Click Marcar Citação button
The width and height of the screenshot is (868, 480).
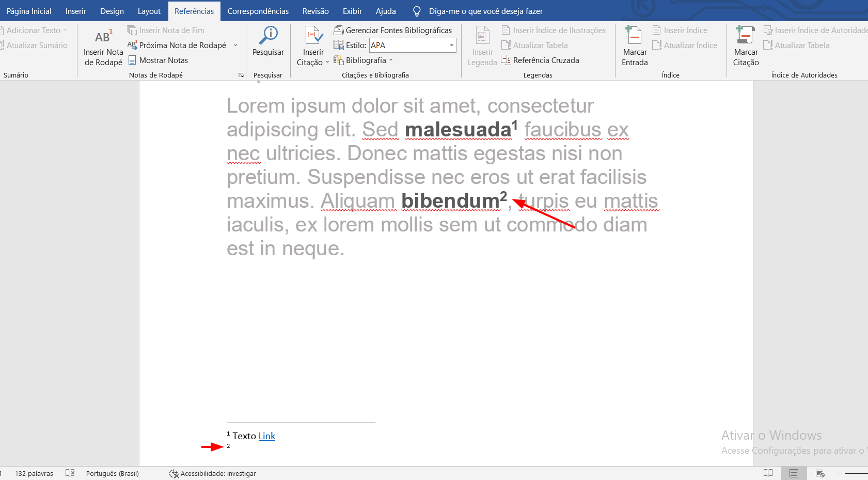[x=746, y=47]
